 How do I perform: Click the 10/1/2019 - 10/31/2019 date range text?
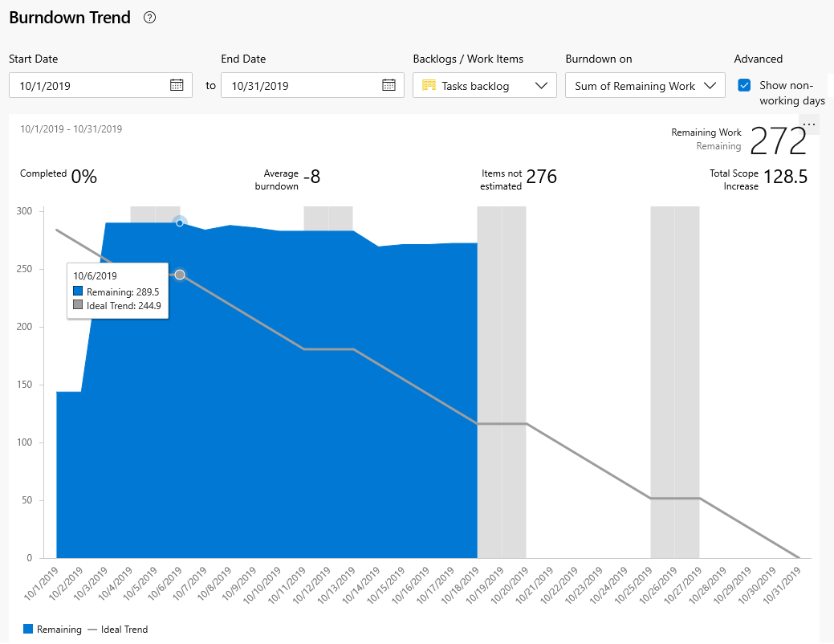point(71,129)
